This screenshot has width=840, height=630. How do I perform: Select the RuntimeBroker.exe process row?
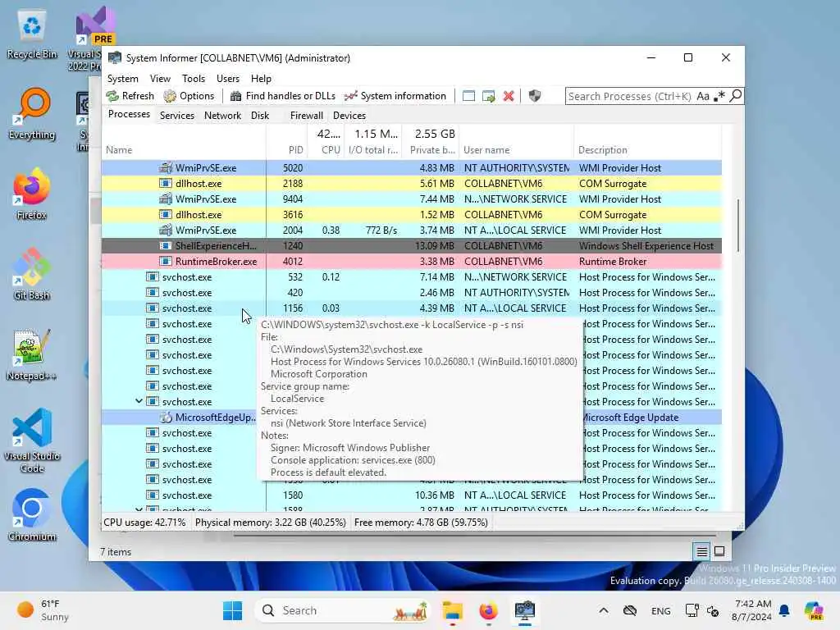tap(412, 262)
